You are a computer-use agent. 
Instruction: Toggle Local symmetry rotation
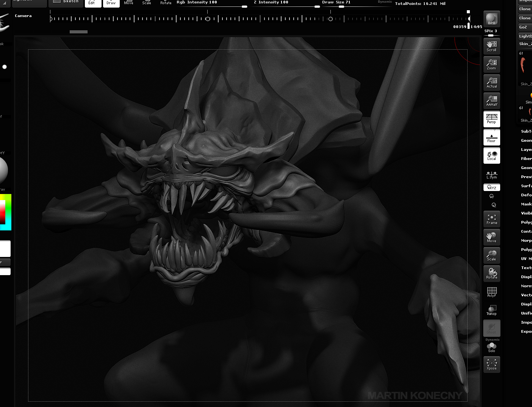coord(491,155)
